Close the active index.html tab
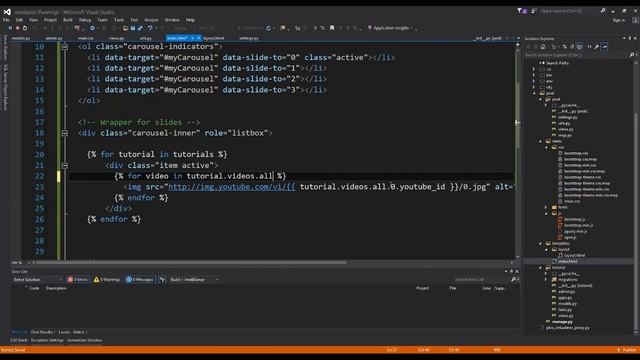Image resolution: width=640 pixels, height=360 pixels. pyautogui.click(x=199, y=38)
